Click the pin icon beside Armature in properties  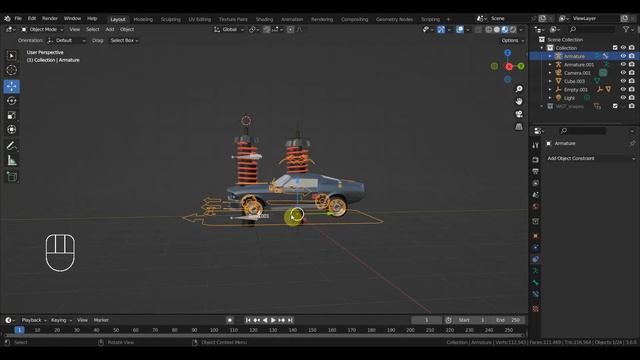point(632,143)
